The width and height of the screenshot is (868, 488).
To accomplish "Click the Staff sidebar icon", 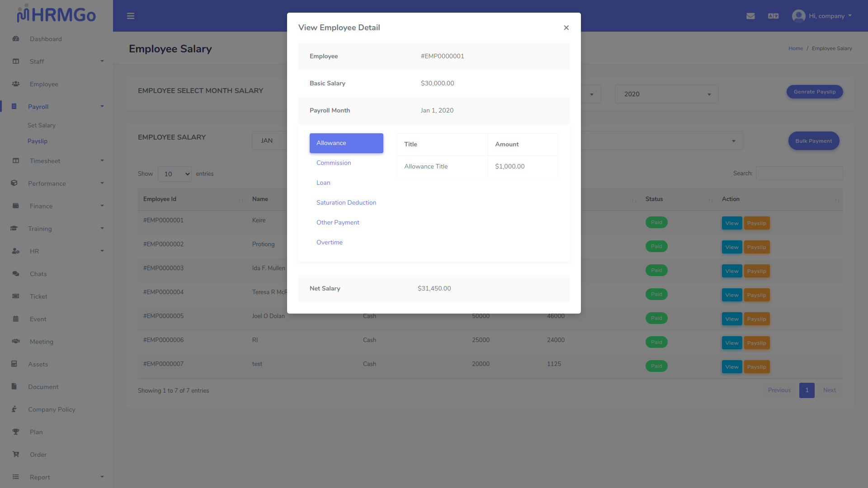I will [16, 61].
